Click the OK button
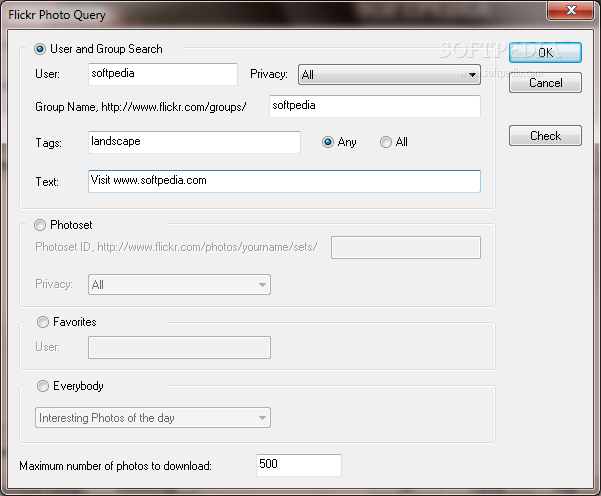Image resolution: width=601 pixels, height=496 pixels. click(x=545, y=53)
